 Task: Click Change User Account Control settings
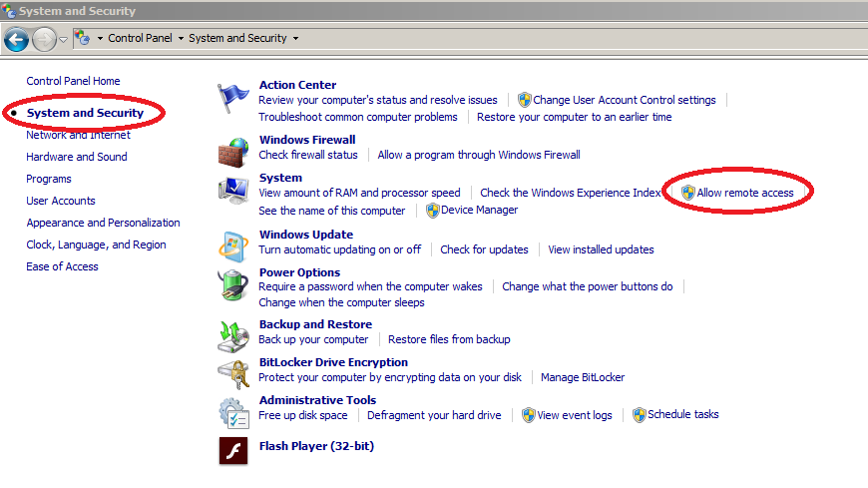(624, 100)
